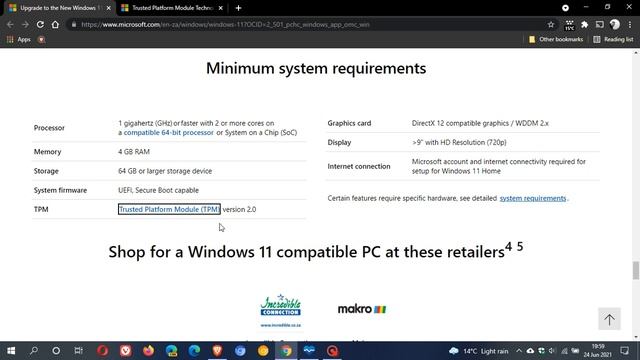
Task: Click the site lock icon in address bar
Action: (x=74, y=24)
